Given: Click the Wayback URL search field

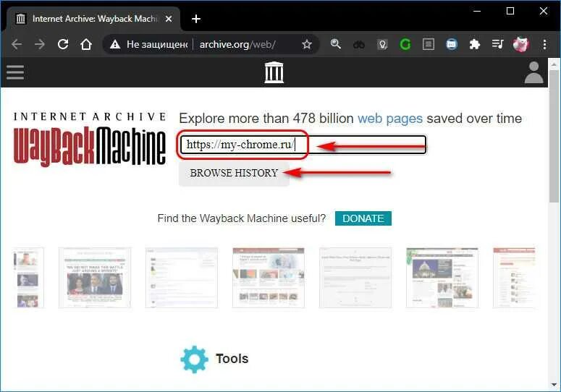Looking at the screenshot, I should 303,145.
